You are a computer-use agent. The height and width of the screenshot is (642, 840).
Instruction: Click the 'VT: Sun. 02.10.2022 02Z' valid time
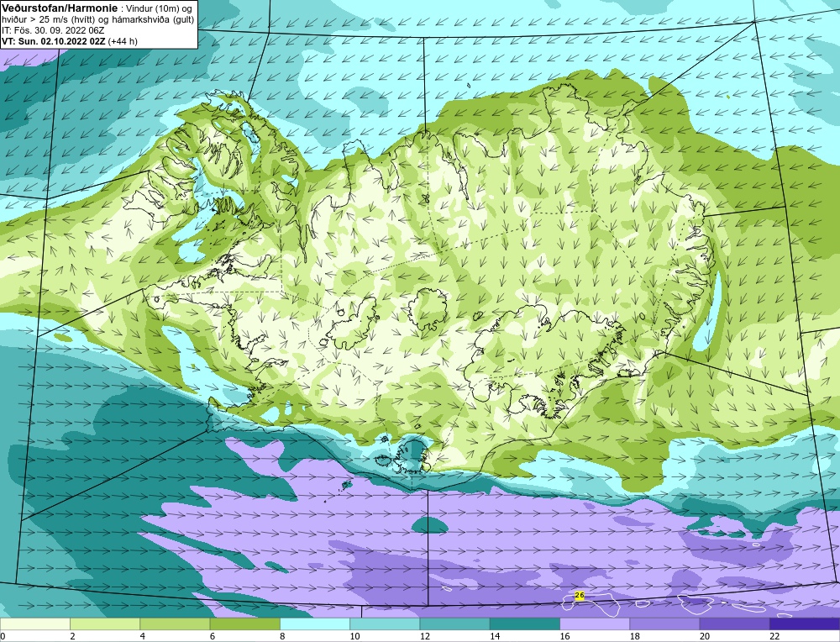click(x=54, y=41)
